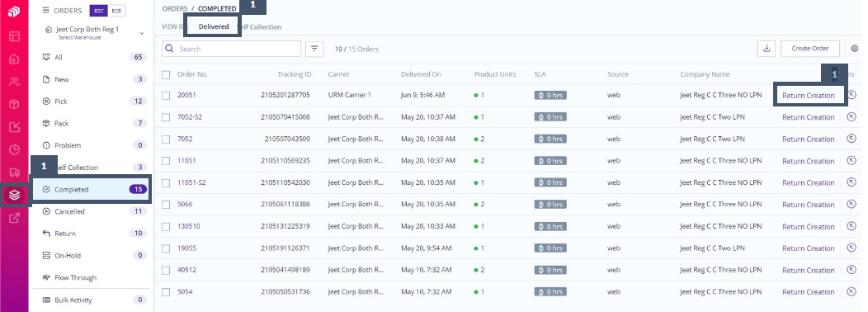Open the external link icon in sidebar
Image resolution: width=868 pixels, height=312 pixels.
[14, 218]
